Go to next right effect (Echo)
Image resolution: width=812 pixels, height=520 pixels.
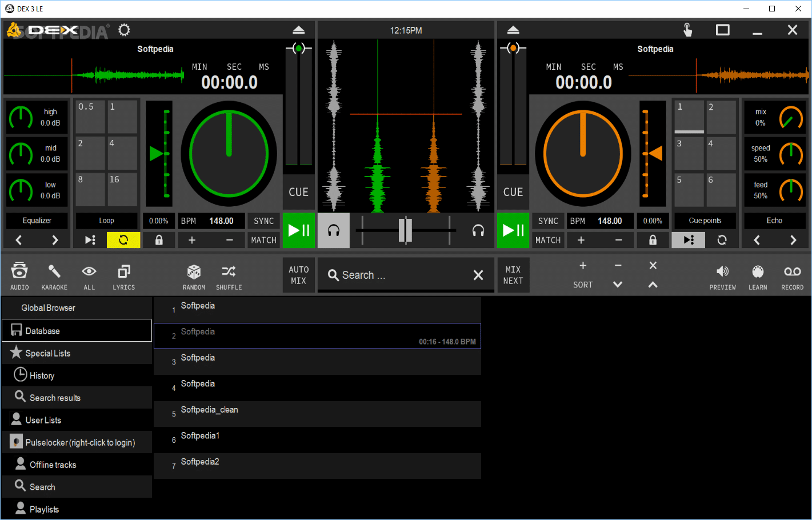click(793, 240)
